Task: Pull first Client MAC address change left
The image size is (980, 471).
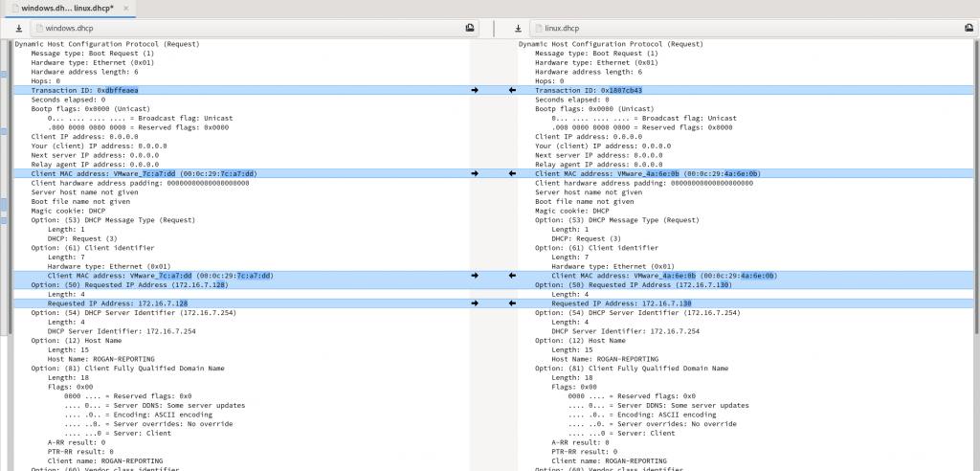Action: pyautogui.click(x=510, y=173)
